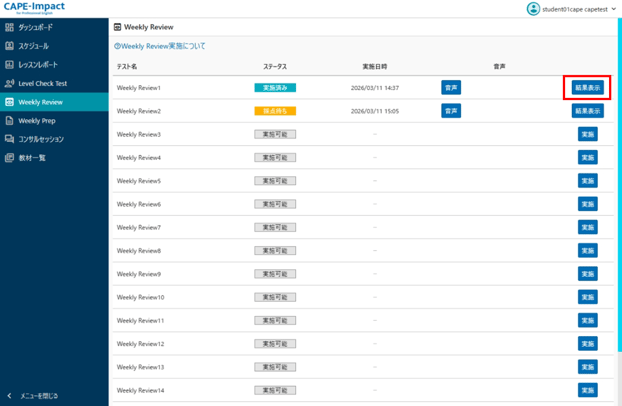Image resolution: width=622 pixels, height=406 pixels.
Task: Click the Dashboard icon in sidebar
Action: (x=10, y=27)
